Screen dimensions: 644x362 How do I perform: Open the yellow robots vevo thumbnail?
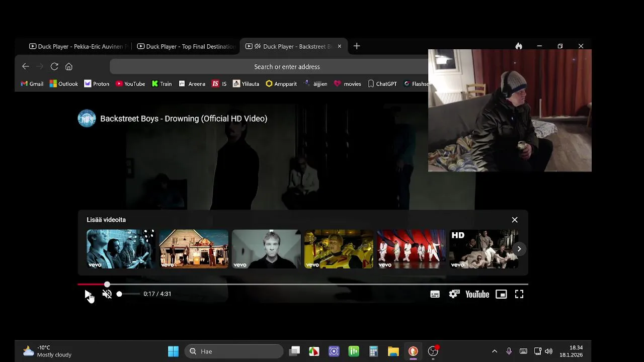(x=339, y=249)
